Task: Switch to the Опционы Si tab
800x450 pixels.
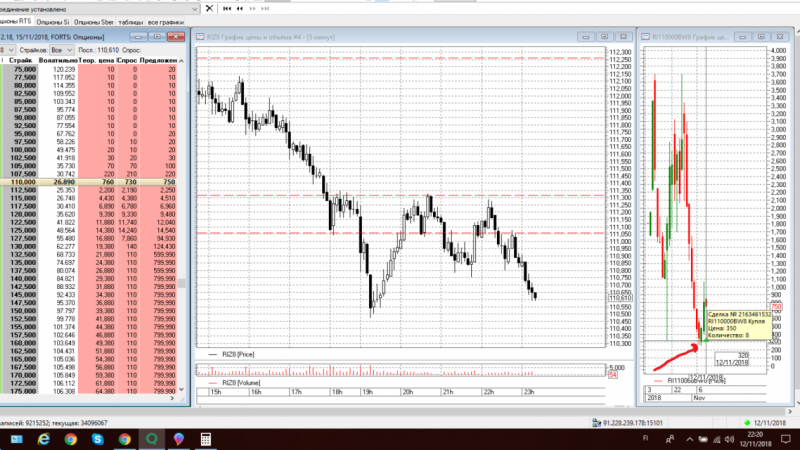Action: point(53,22)
